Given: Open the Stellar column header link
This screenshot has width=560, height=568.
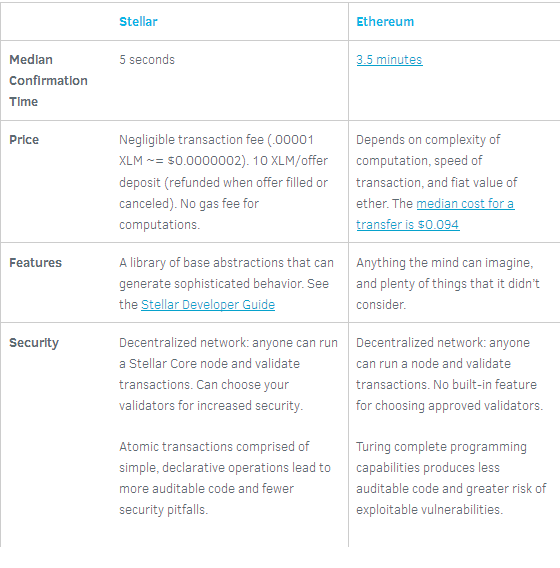Looking at the screenshot, I should point(138,22).
